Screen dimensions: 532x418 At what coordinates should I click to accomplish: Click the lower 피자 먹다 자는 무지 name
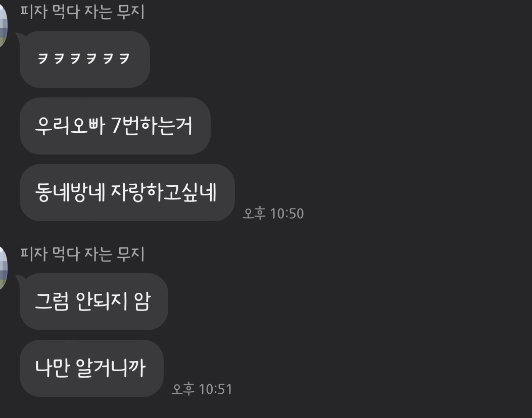point(82,254)
